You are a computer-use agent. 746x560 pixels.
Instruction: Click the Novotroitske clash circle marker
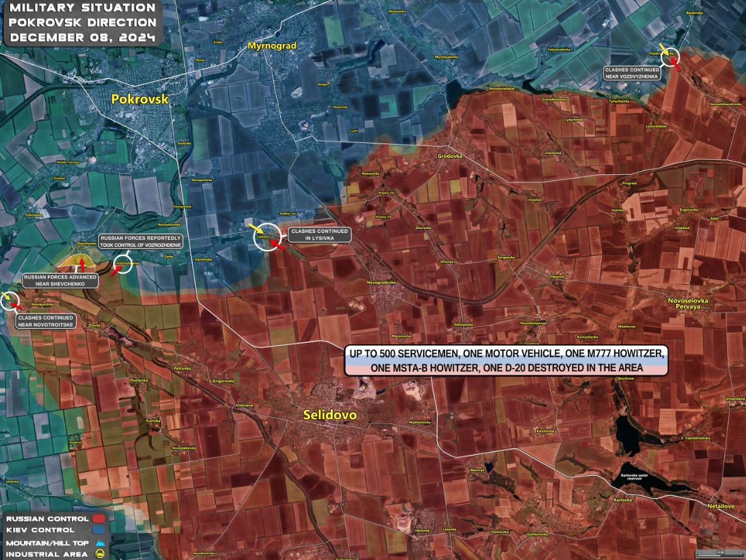click(11, 301)
